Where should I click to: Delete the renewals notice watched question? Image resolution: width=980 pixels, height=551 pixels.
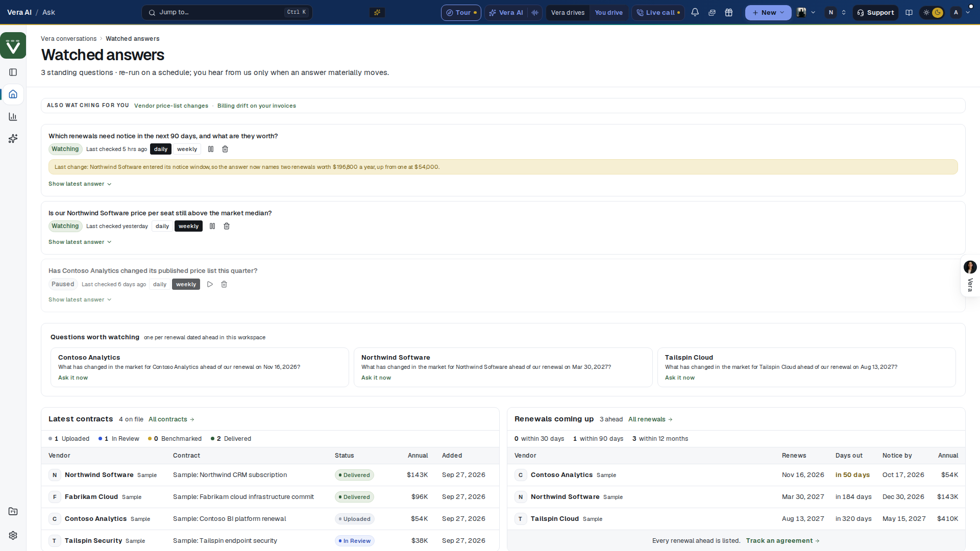[225, 149]
